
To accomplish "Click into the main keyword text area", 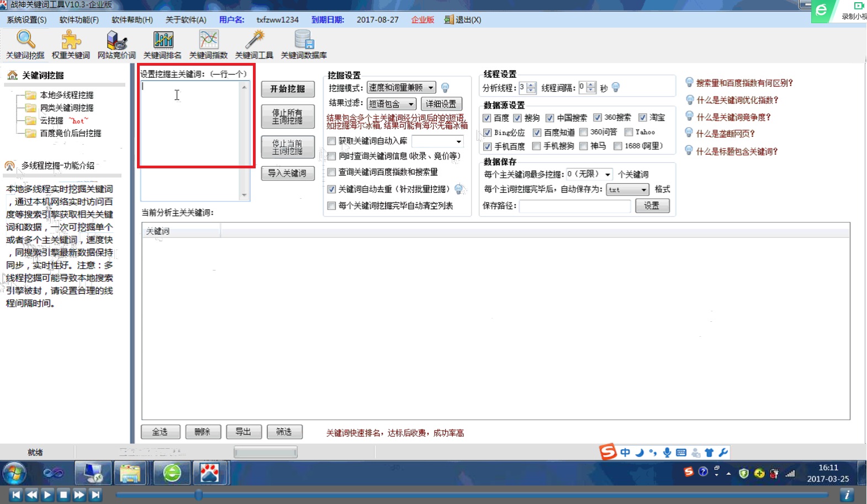I will click(191, 141).
